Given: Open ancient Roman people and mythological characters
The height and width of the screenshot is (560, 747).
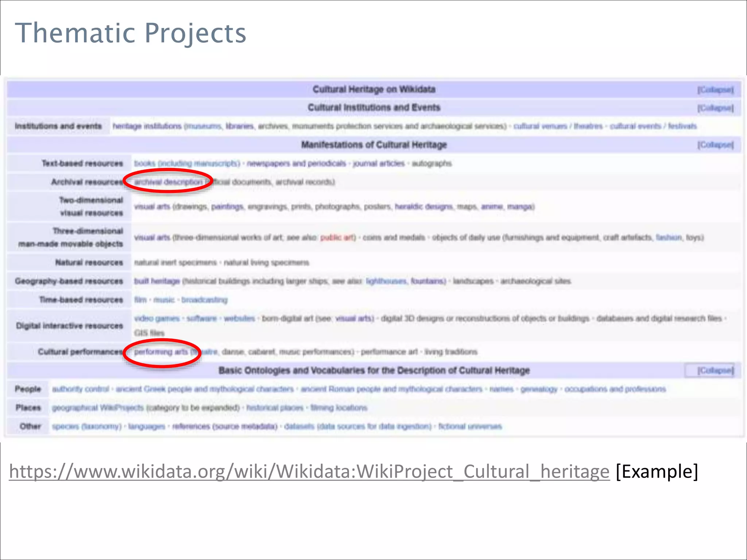Looking at the screenshot, I should pos(391,389).
